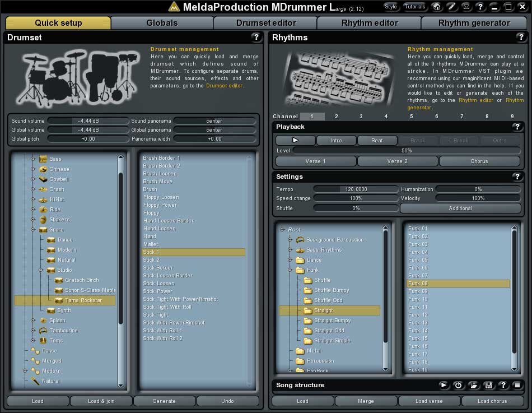
Task: Click the Tempo slider showing 120.0000
Action: pyautogui.click(x=356, y=189)
